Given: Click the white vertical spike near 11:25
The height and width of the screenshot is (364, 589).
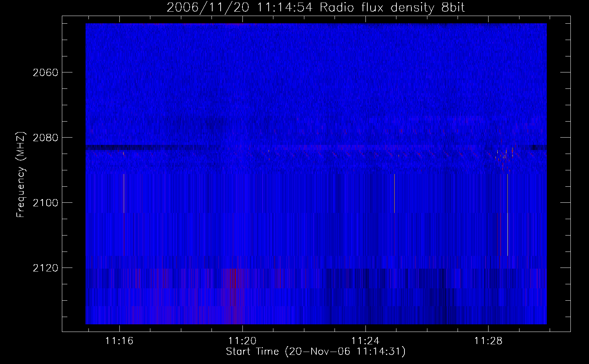Looking at the screenshot, I should coord(394,193).
